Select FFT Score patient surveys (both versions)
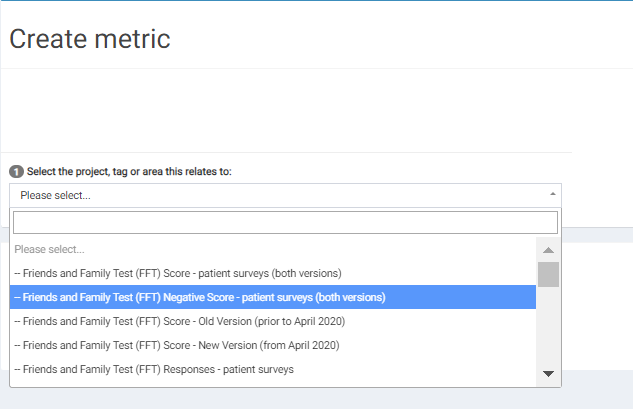The image size is (633, 409). 178,273
